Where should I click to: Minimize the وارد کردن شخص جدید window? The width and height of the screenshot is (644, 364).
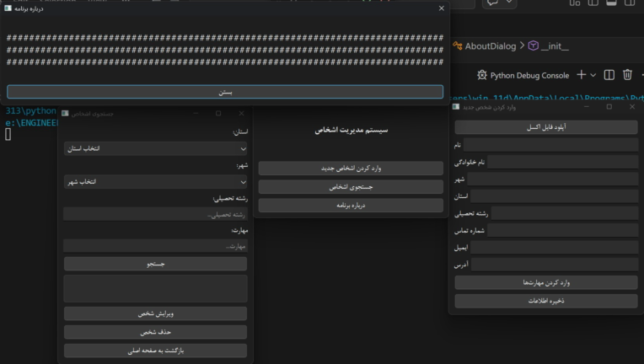click(587, 107)
